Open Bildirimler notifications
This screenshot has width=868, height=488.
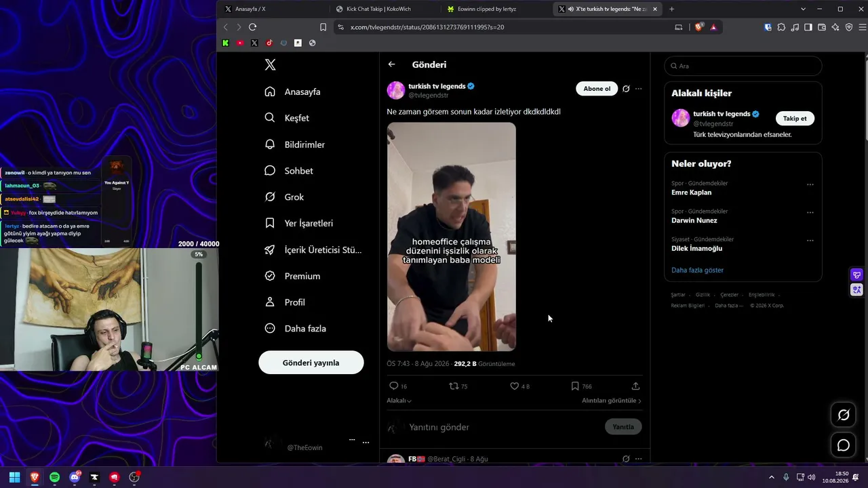coord(295,144)
